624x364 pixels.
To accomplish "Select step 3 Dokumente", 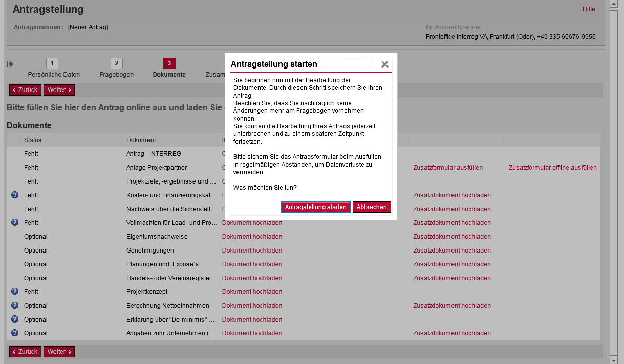I will pos(169,63).
